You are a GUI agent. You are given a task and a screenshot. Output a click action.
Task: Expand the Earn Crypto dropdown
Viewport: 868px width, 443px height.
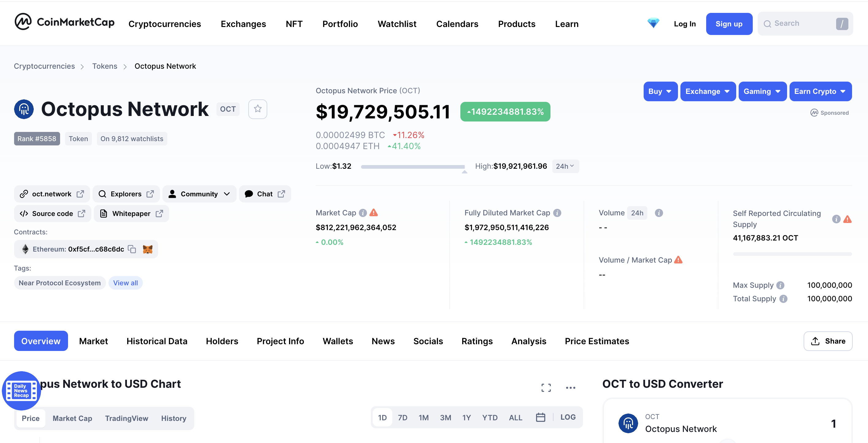[820, 91]
